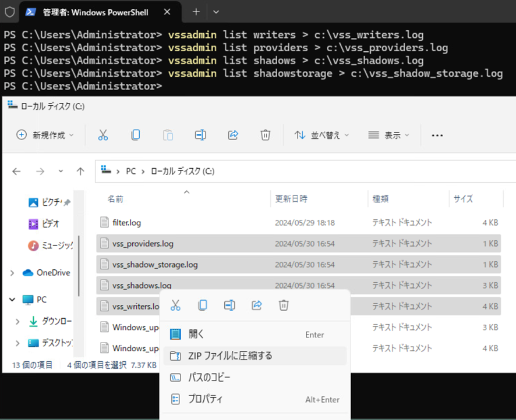This screenshot has height=420, width=516.
Task: Select 開く in the context menu
Action: 255,334
